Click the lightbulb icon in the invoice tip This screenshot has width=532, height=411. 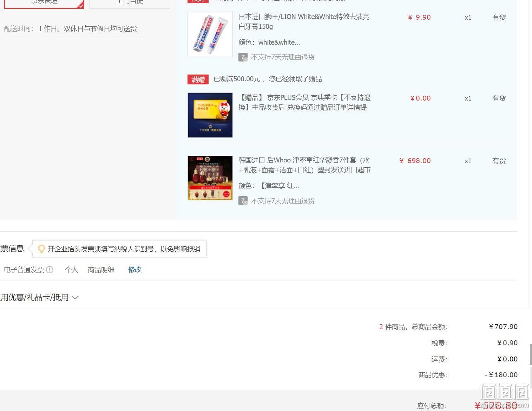[x=41, y=249]
